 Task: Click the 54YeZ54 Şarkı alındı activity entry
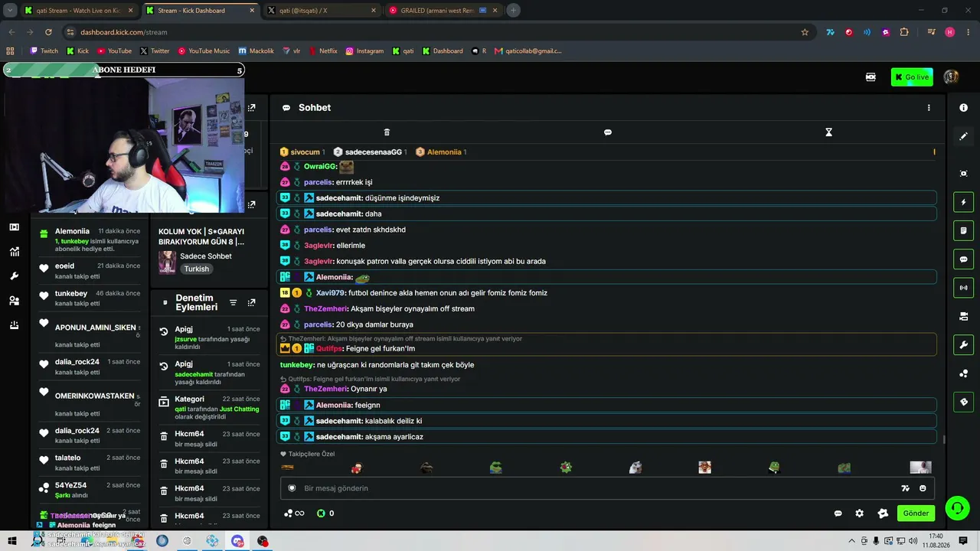coord(89,490)
